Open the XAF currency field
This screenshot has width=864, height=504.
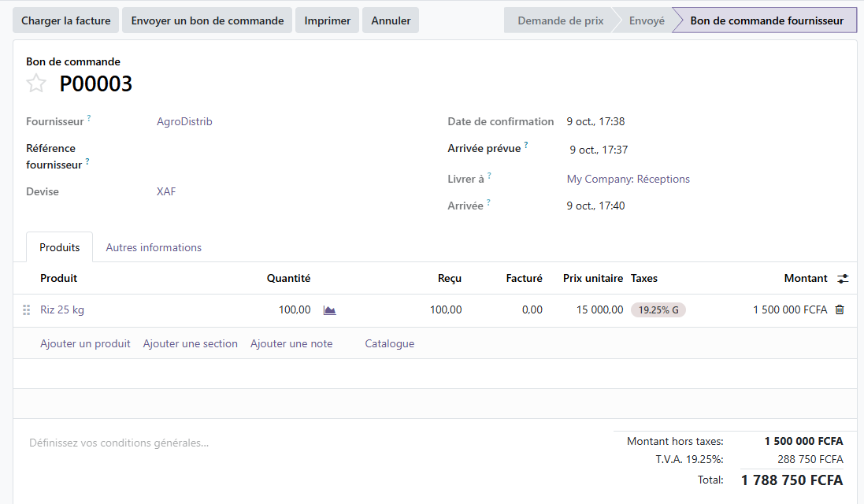point(166,191)
